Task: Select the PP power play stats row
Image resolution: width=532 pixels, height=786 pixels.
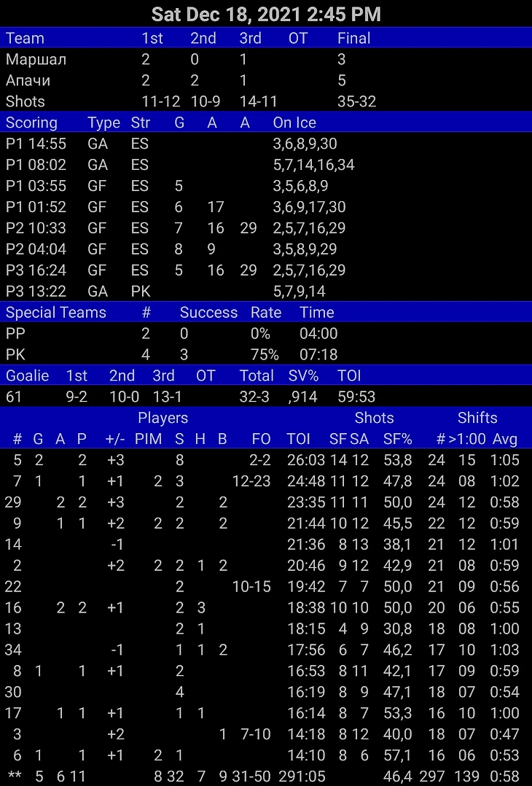Action: 266,334
